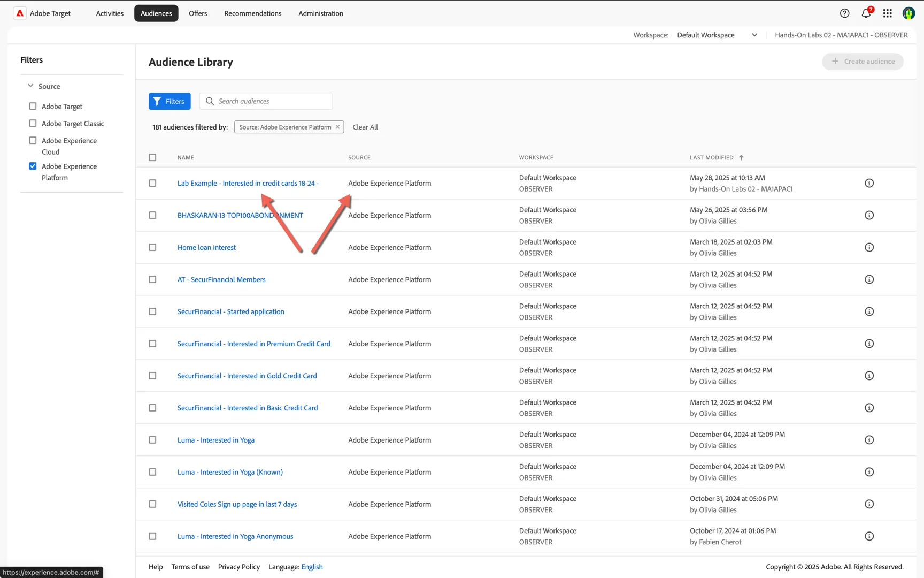Open the Privacy Policy footer link

tap(239, 567)
